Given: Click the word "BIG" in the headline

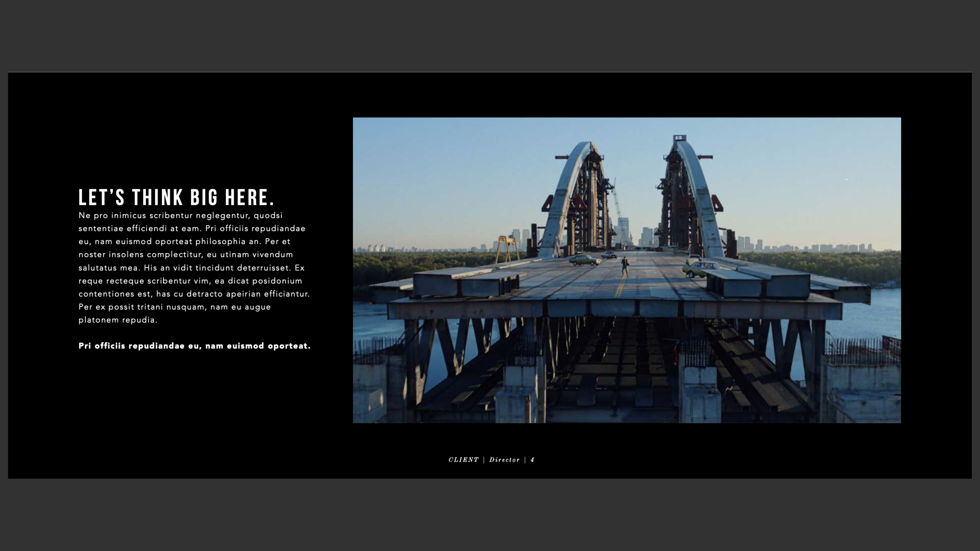Looking at the screenshot, I should coord(203,198).
